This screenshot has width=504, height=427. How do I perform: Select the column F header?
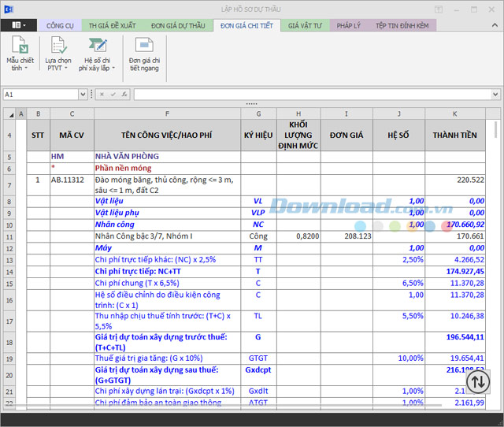coord(167,114)
